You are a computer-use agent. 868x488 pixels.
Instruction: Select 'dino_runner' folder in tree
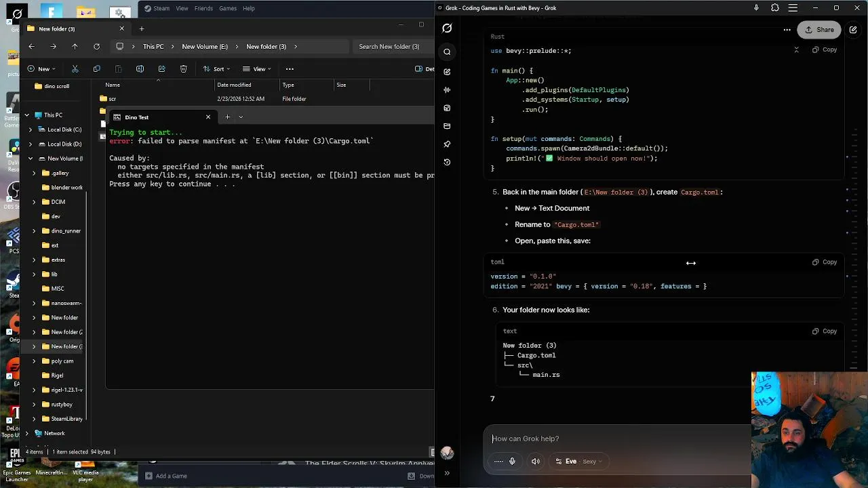[x=66, y=231]
